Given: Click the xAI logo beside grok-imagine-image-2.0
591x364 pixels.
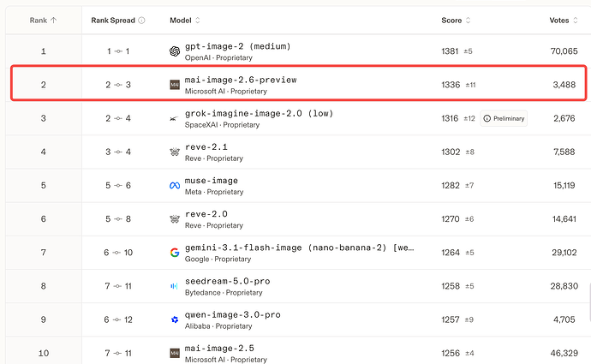Looking at the screenshot, I should click(174, 119).
